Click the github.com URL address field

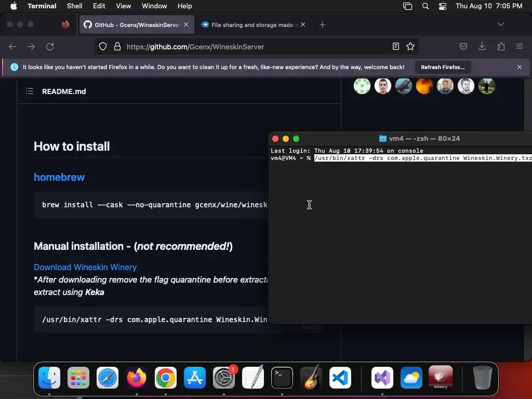tap(256, 46)
